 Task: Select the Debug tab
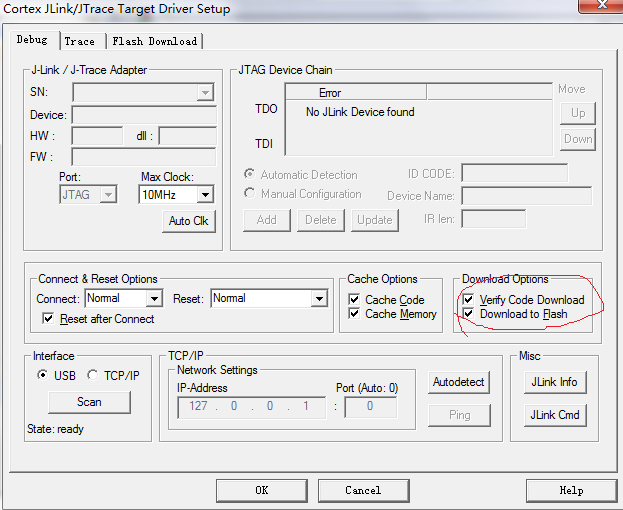(x=32, y=40)
